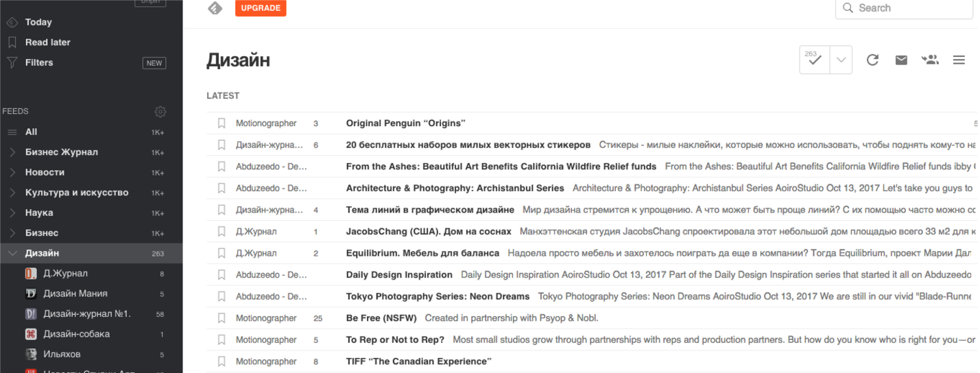This screenshot has width=980, height=373.
Task: Click the Read later bookmark icon
Action: pyautogui.click(x=12, y=43)
